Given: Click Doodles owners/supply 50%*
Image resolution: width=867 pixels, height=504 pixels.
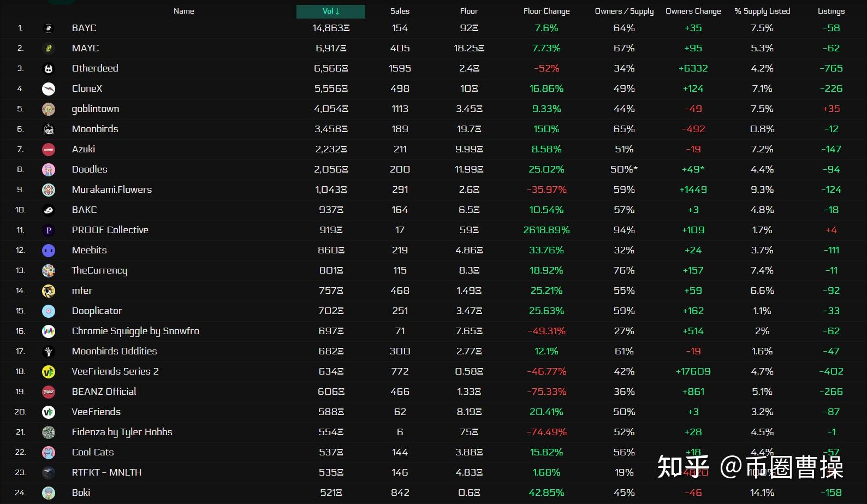Looking at the screenshot, I should coord(624,169).
